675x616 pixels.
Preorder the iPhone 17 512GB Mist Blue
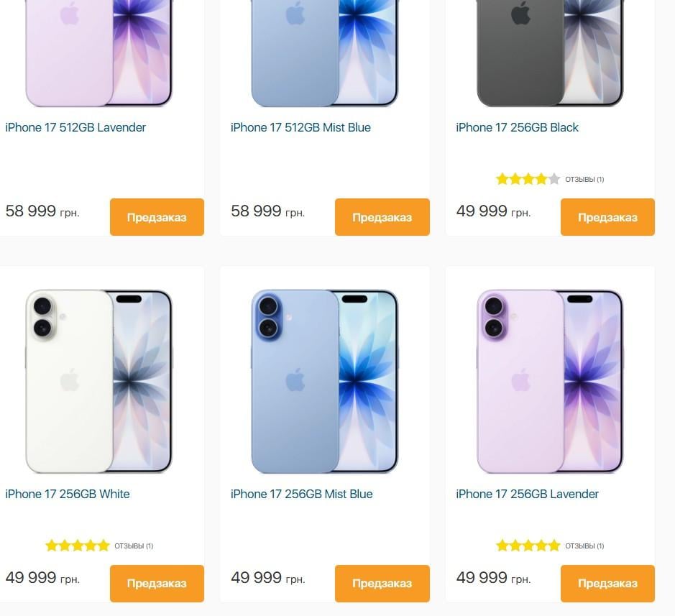pos(382,217)
